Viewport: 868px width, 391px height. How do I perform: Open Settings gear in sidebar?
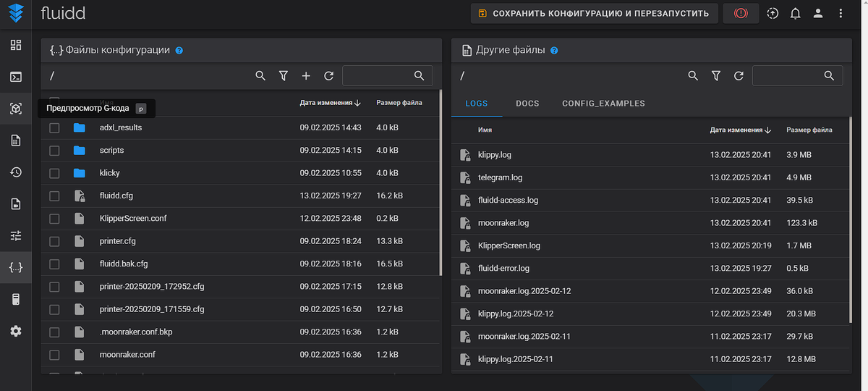click(x=16, y=331)
